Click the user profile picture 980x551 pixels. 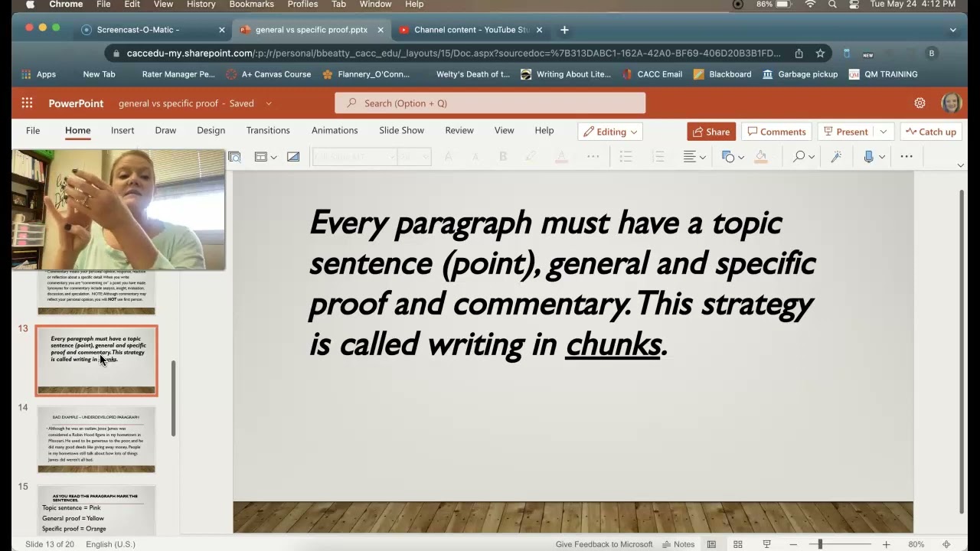pos(952,103)
